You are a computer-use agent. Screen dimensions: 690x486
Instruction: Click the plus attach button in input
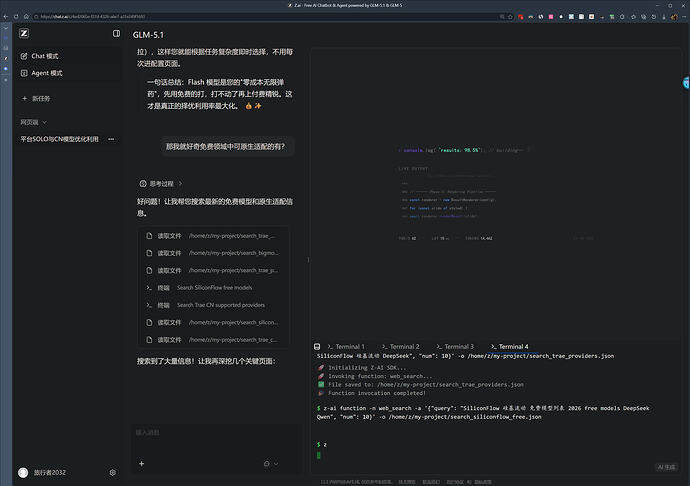pos(142,464)
